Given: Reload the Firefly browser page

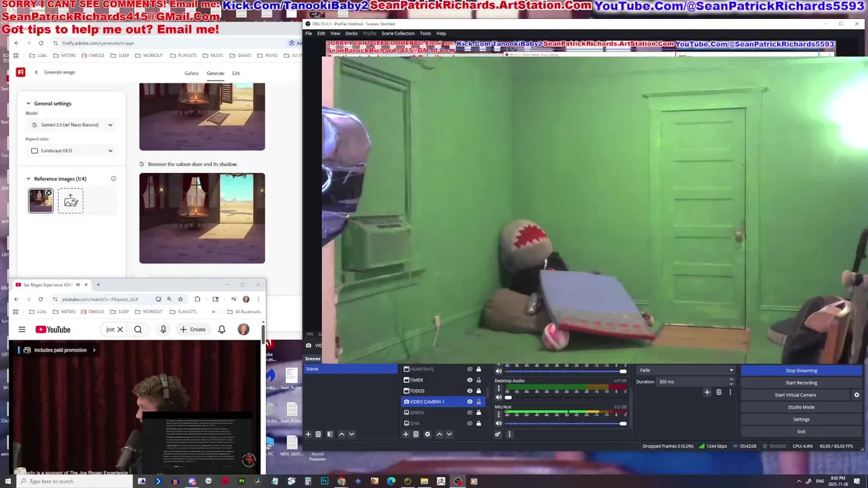Looking at the screenshot, I should 41,43.
